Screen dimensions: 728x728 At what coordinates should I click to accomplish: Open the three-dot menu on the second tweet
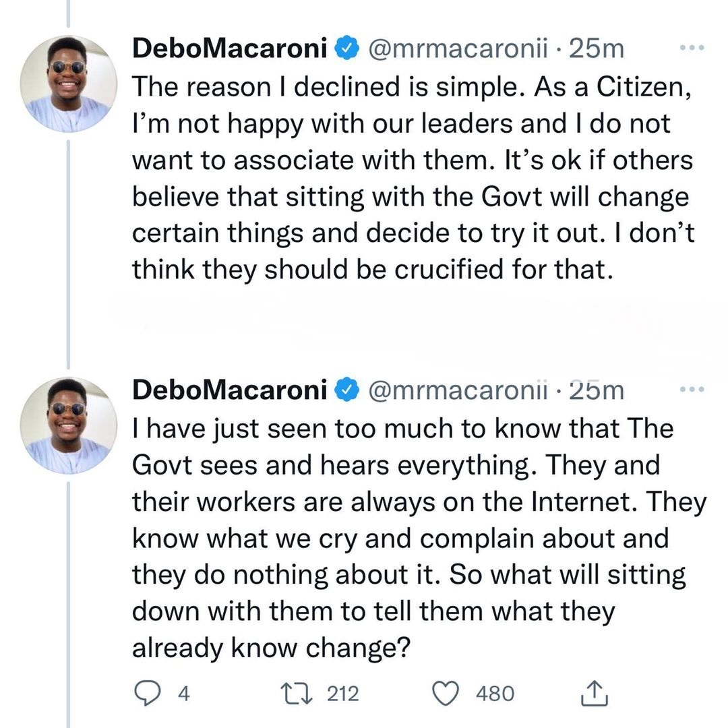[x=692, y=390]
